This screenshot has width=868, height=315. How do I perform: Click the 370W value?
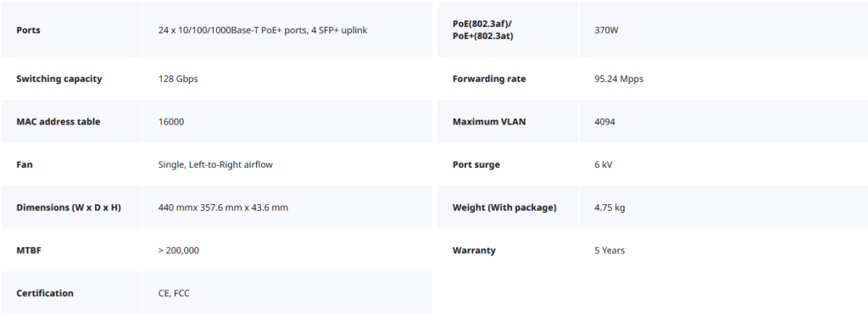tap(606, 30)
